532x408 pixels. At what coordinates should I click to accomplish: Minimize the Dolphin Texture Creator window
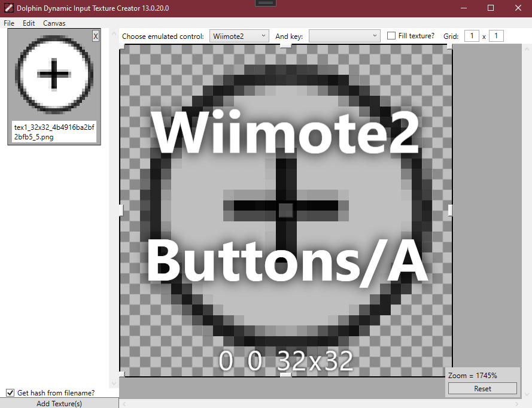point(464,8)
